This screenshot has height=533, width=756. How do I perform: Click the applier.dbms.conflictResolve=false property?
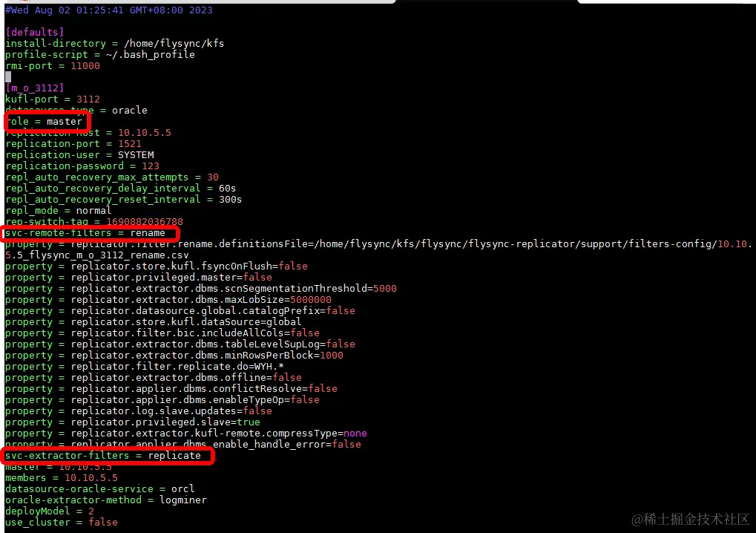coord(171,388)
